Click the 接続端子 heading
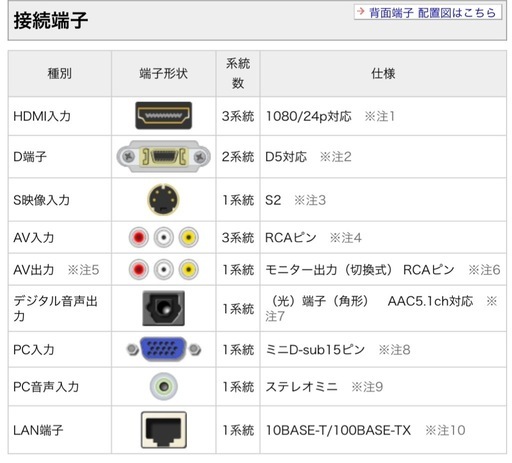 click(51, 20)
